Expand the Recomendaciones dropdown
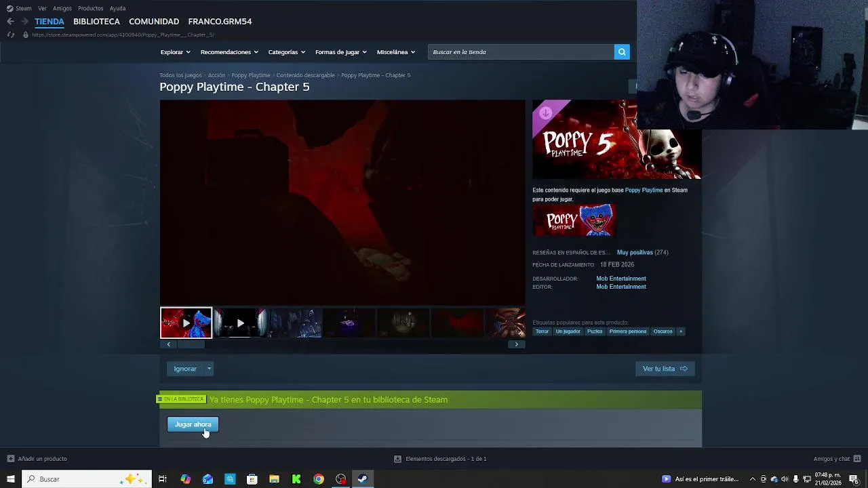 click(229, 52)
